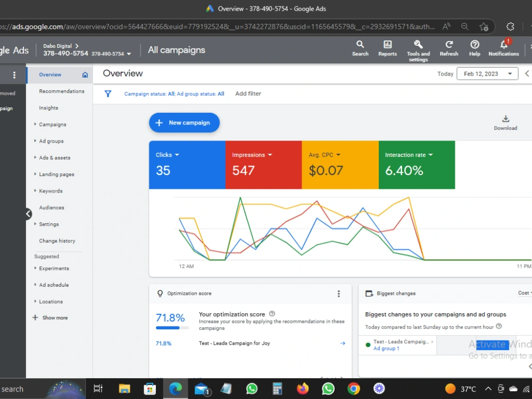Screen dimensions: 532x399
Task: Click Biggest changes comparison help icon
Action: pyautogui.click(x=499, y=327)
